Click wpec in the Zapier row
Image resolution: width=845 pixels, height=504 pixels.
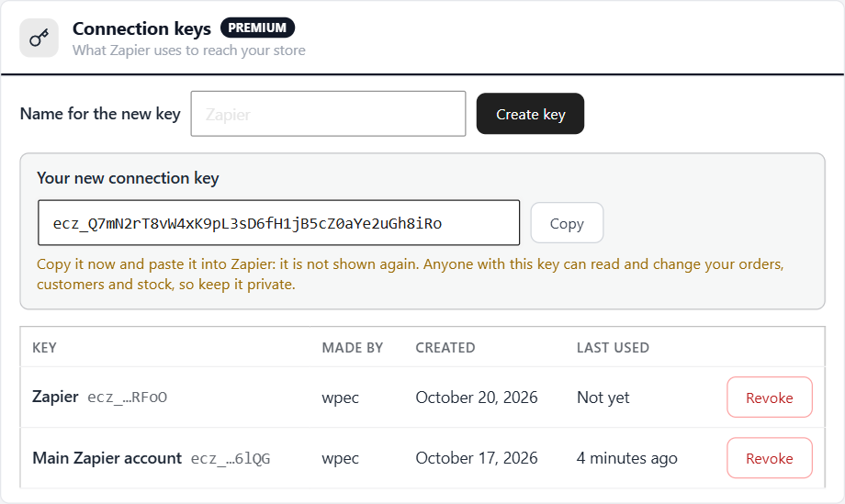pyautogui.click(x=340, y=398)
